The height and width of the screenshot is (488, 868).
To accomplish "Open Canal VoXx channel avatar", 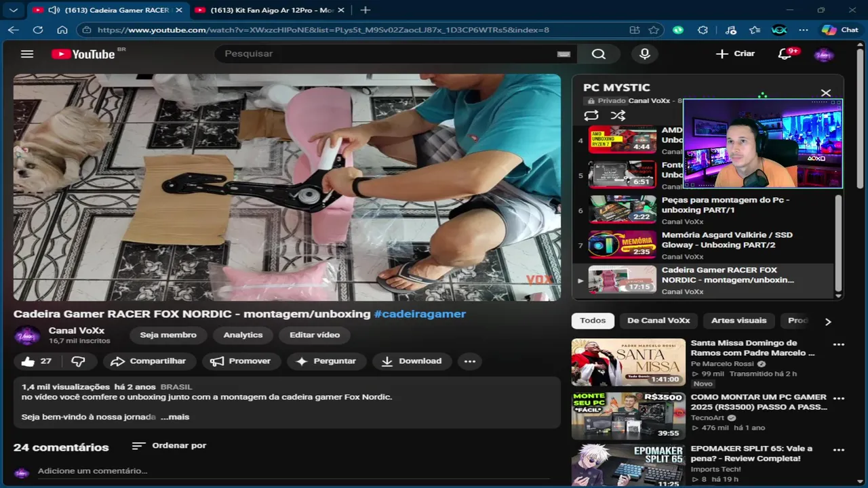I will tap(27, 335).
